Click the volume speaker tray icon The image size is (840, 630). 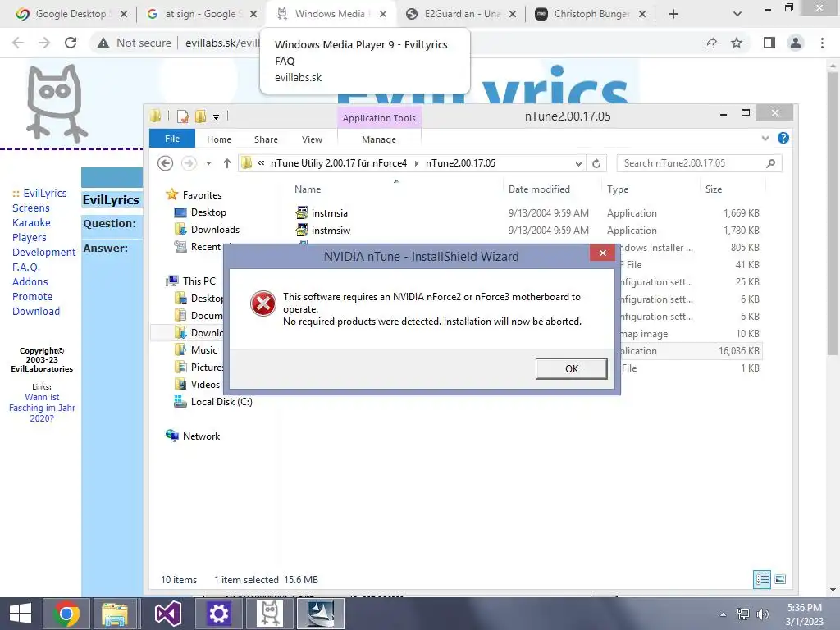click(762, 614)
